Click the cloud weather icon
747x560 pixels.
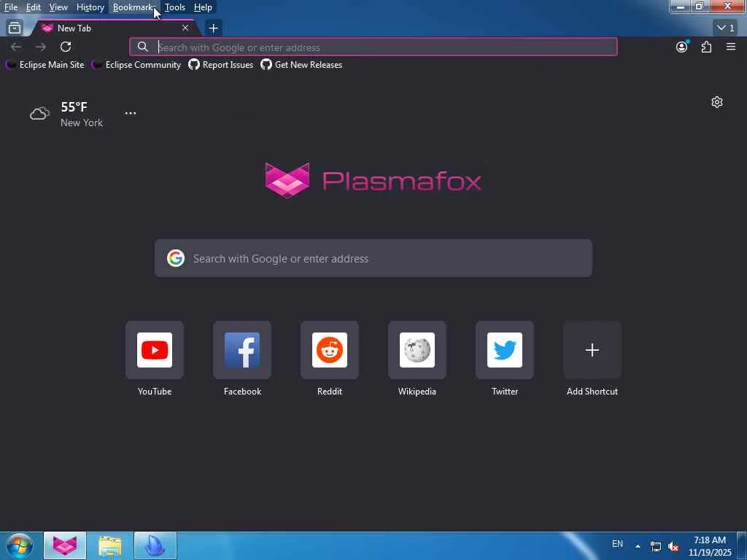pyautogui.click(x=39, y=113)
